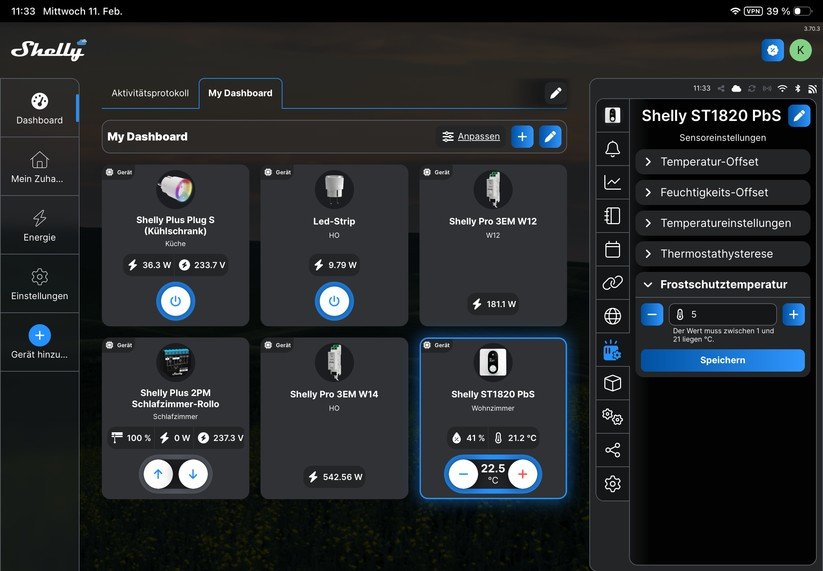The image size is (823, 571).
Task: Toggle the Led-Strip power button
Action: [x=334, y=301]
